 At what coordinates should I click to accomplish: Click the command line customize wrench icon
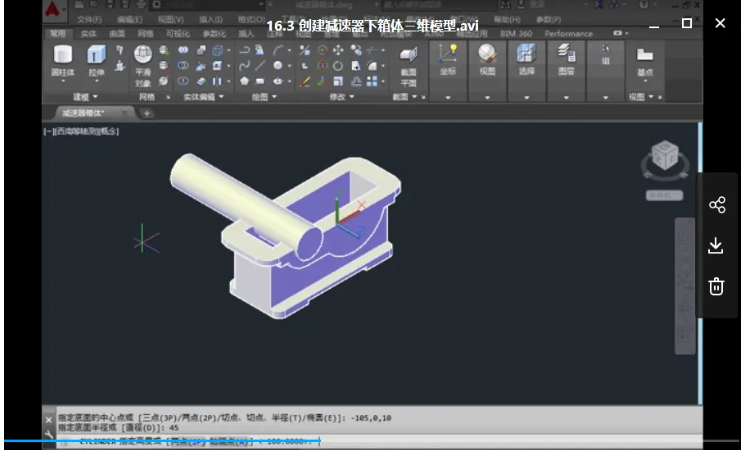pyautogui.click(x=48, y=434)
